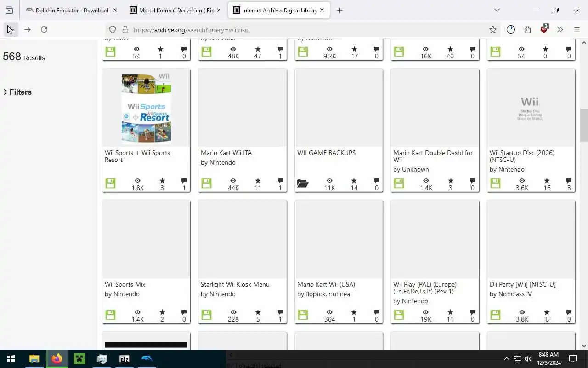Image resolution: width=588 pixels, height=368 pixels.
Task: Open the Wii Play (PAL) (Europe) item
Action: pos(425,288)
